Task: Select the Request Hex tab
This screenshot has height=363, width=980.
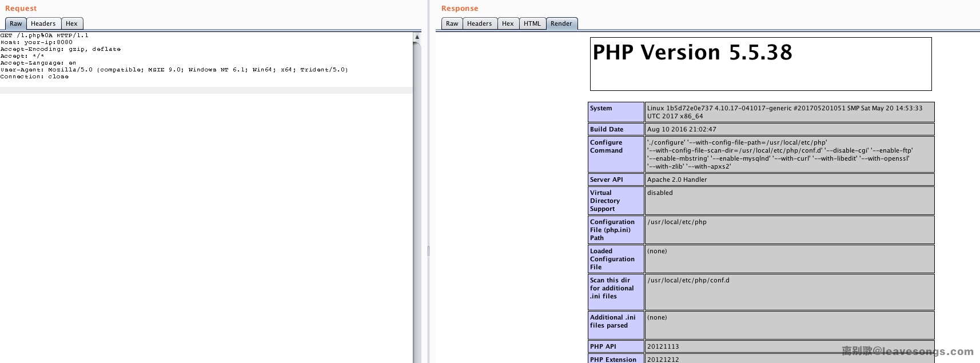Action: pyautogui.click(x=71, y=23)
